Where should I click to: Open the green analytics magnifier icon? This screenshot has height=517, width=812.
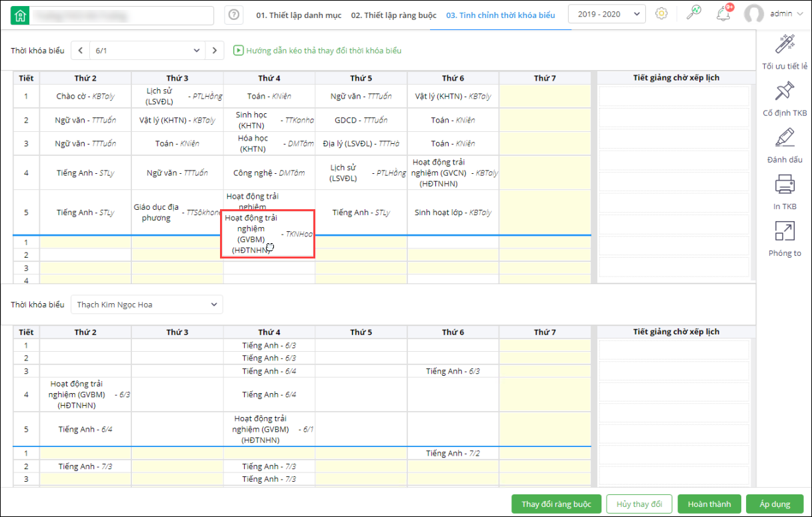pyautogui.click(x=694, y=13)
